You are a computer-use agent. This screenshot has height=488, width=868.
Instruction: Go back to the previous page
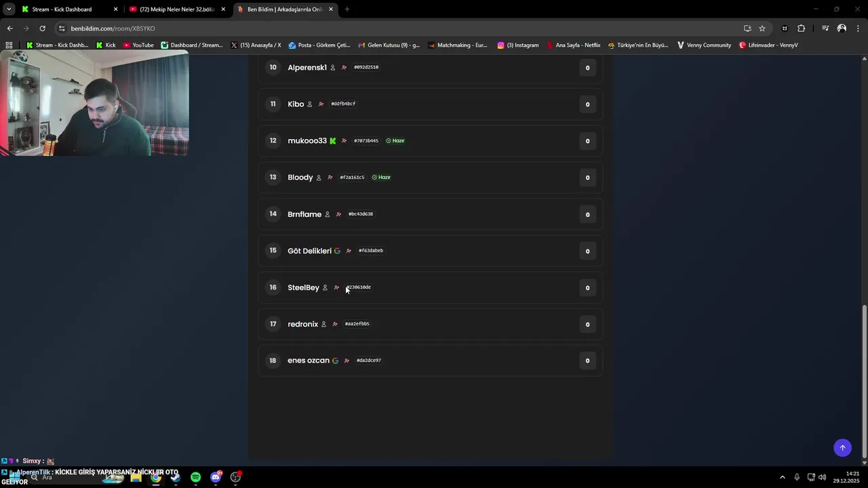coord(9,28)
